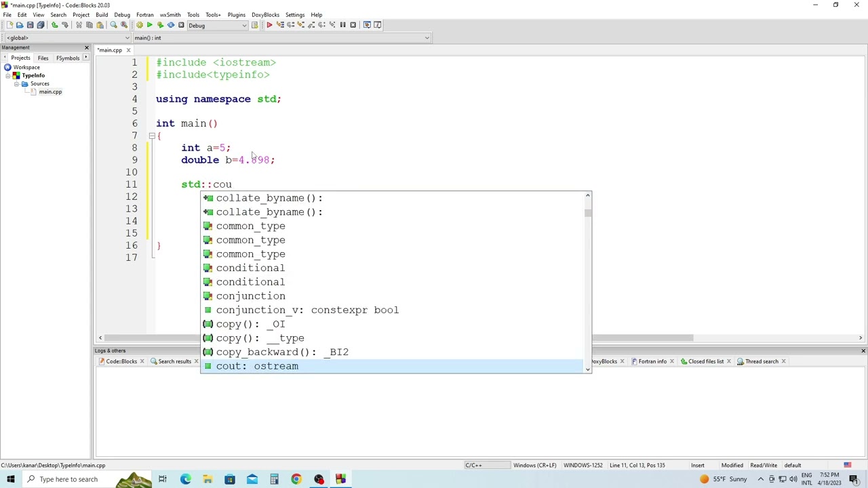Collapse the main function code fold marker
This screenshot has height=488, width=868.
pyautogui.click(x=152, y=136)
